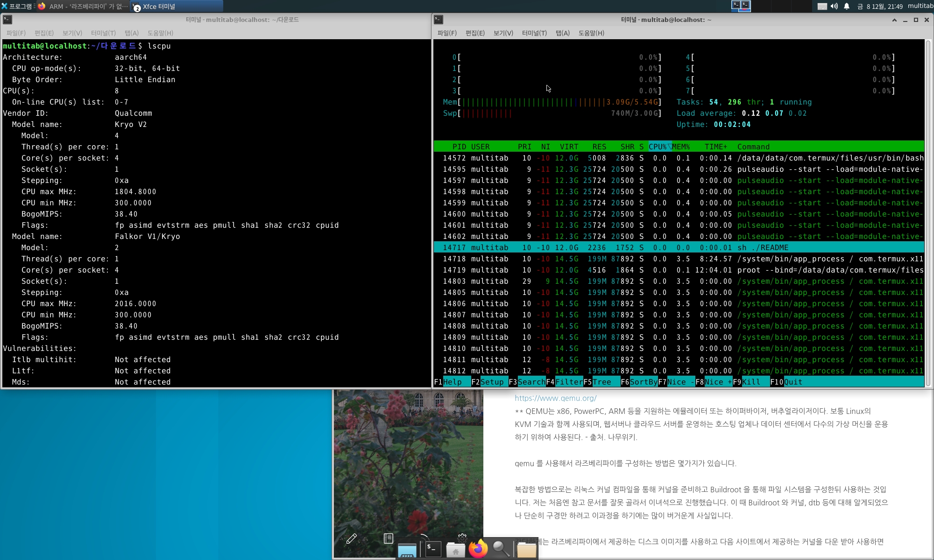This screenshot has width=934, height=560.
Task: Click the volume speaker icon in the panel
Action: point(834,6)
